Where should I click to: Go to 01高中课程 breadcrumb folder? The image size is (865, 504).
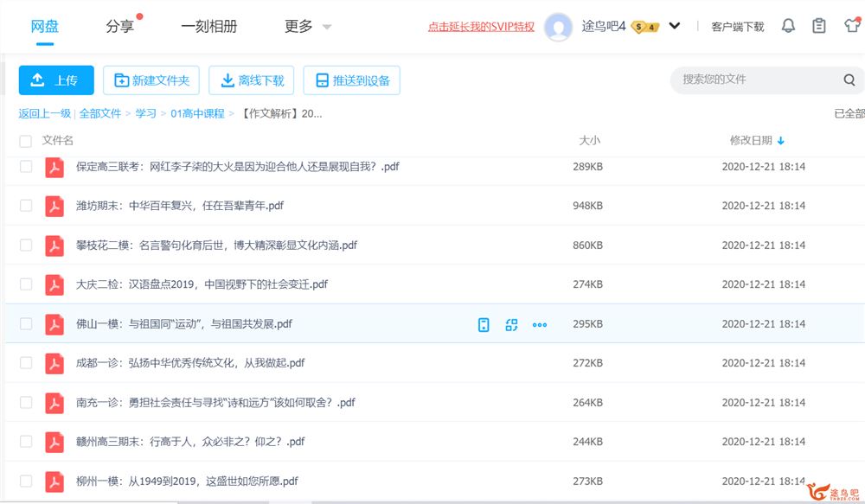point(197,113)
